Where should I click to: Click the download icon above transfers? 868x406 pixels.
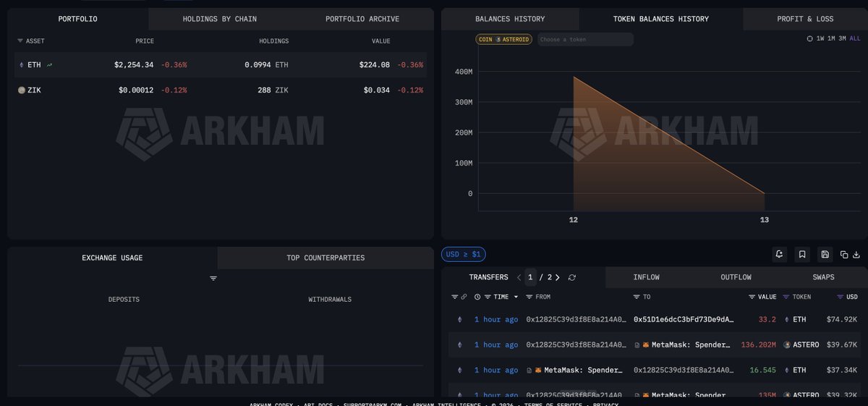856,255
